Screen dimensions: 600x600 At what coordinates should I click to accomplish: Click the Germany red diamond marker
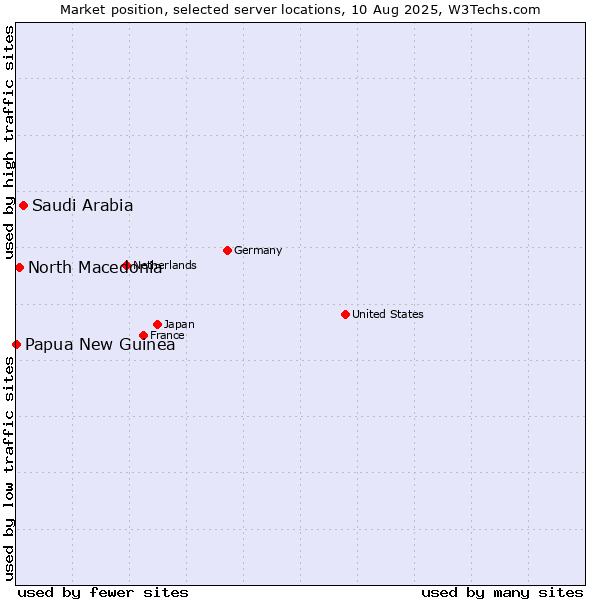pos(227,251)
